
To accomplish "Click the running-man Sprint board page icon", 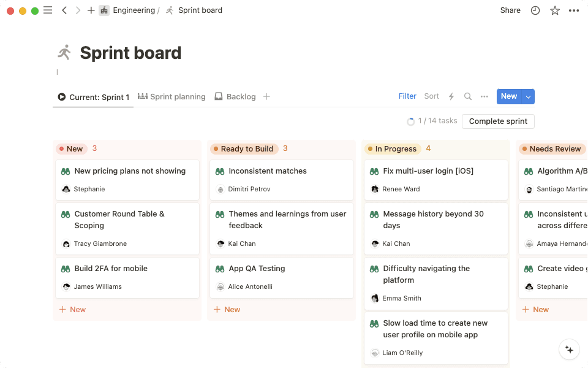I will (64, 52).
